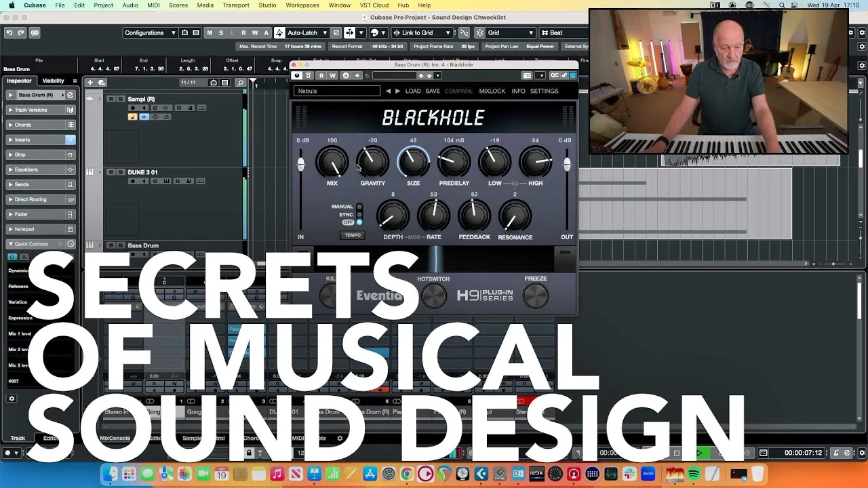Switch to the Inspector tab

pyautogui.click(x=19, y=81)
